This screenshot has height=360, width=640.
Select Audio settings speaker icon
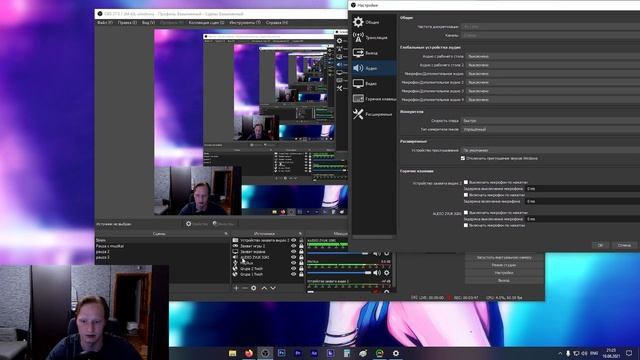coord(358,68)
